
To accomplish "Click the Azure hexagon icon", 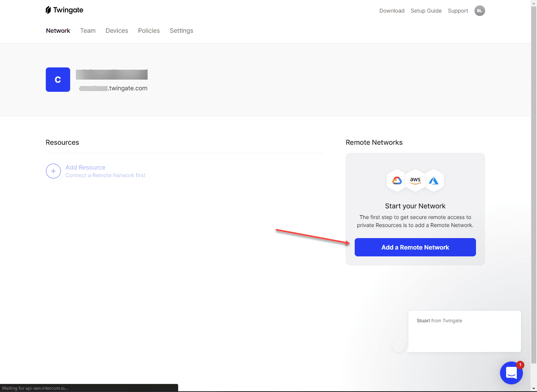I will click(434, 181).
